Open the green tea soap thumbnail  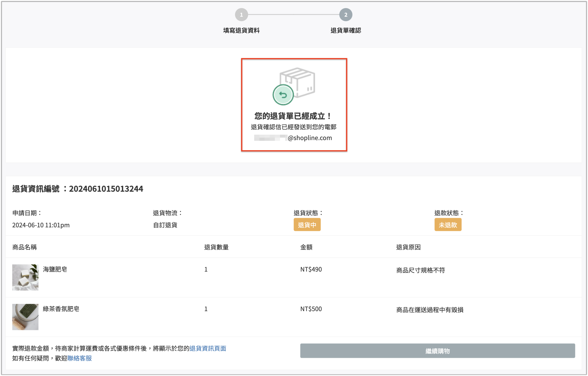pos(25,317)
